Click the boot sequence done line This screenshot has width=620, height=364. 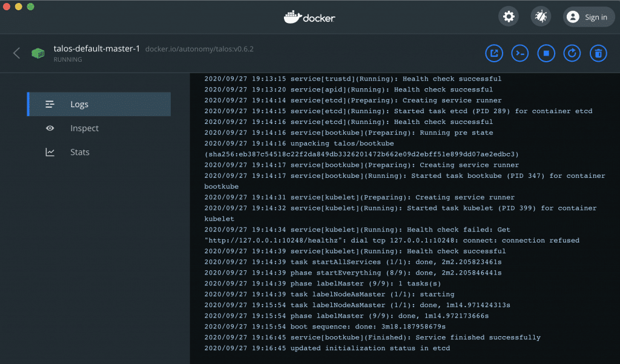point(325,327)
